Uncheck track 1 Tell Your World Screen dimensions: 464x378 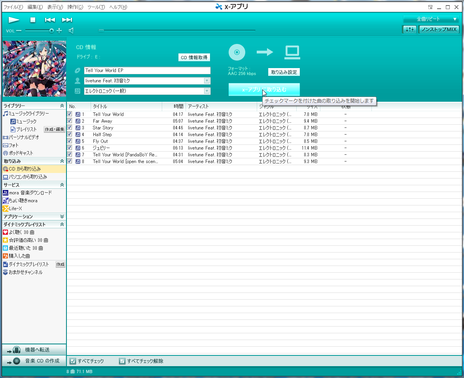pyautogui.click(x=70, y=114)
